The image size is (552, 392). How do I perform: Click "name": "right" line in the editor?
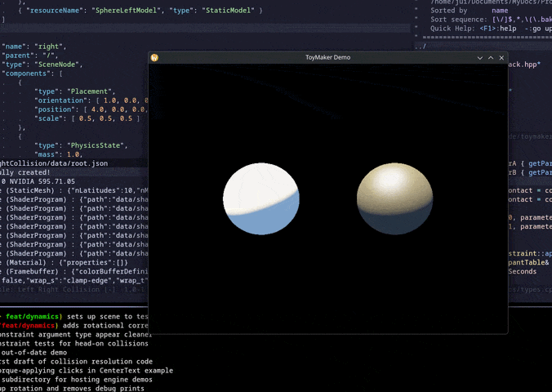(x=33, y=47)
